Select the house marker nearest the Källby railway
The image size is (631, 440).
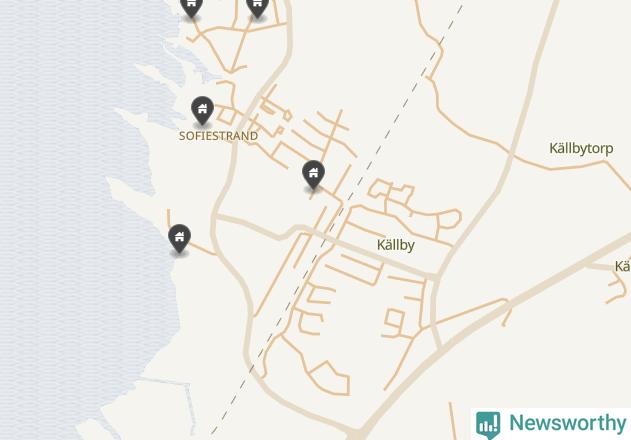click(x=313, y=174)
